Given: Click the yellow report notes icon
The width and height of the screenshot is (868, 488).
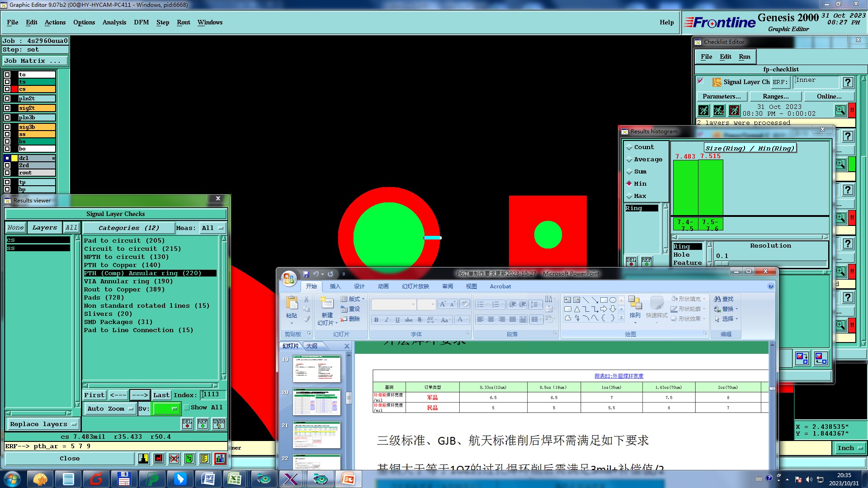Looking at the screenshot, I should point(204,459).
